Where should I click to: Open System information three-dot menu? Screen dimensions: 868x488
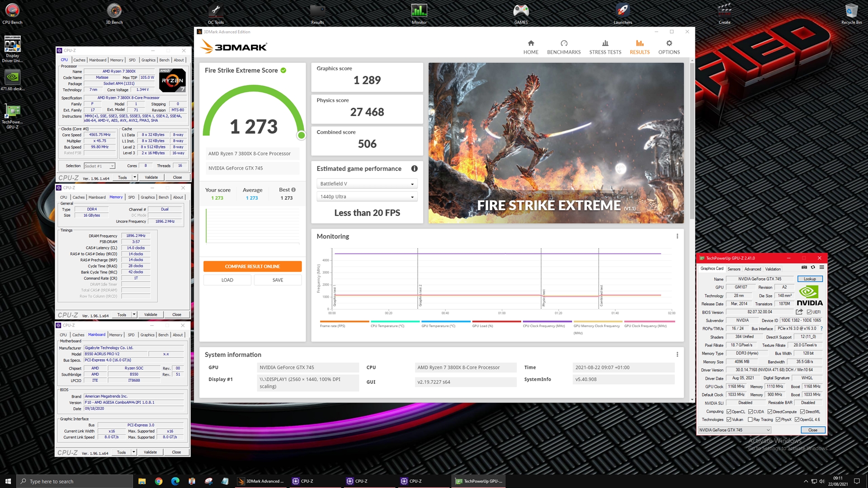(677, 354)
